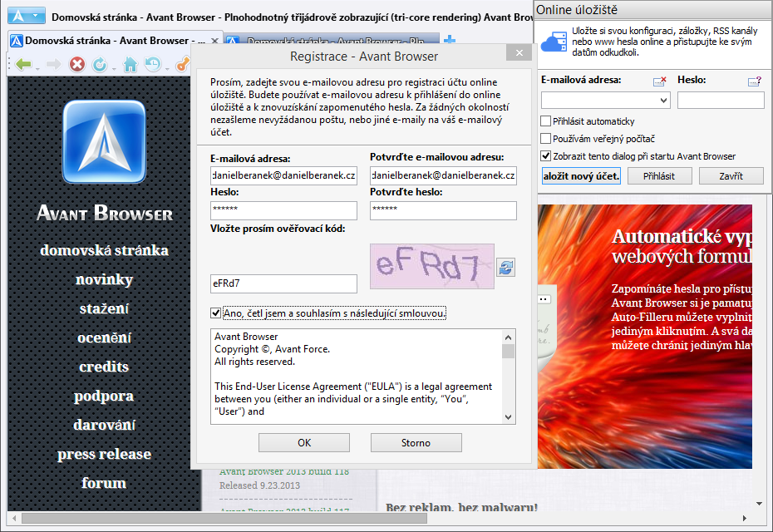Stop page loading with red X icon
The image size is (773, 532).
click(x=77, y=64)
